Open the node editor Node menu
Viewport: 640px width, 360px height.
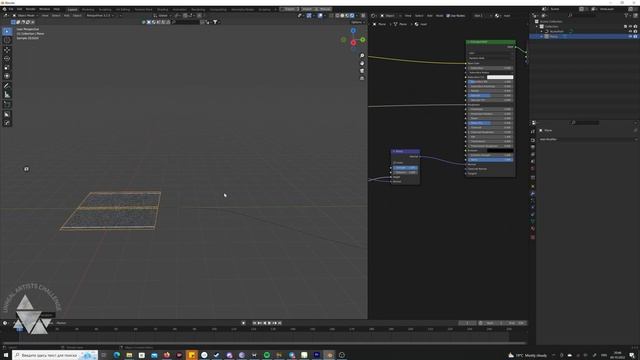click(439, 16)
